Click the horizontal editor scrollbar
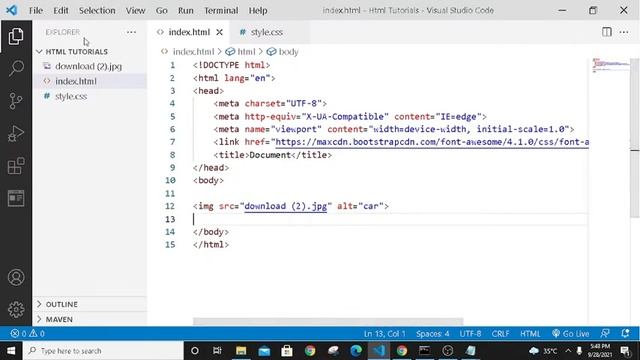640x360 pixels. pyautogui.click(x=328, y=322)
